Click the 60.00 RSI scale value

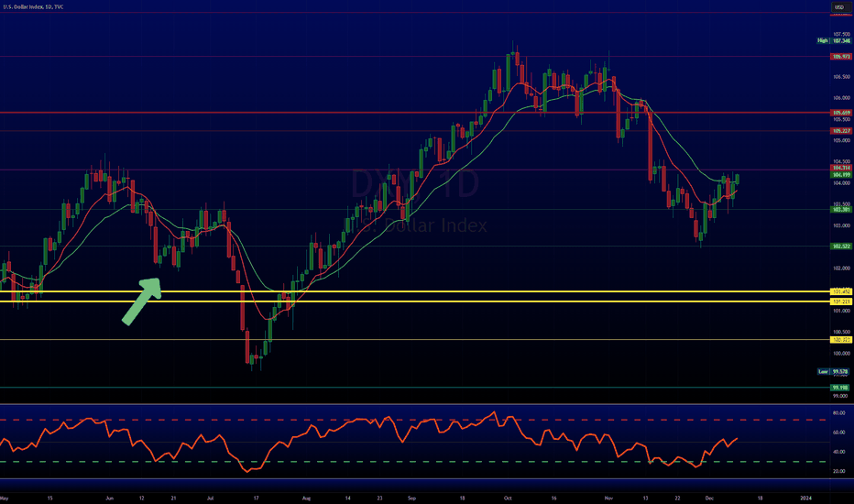pyautogui.click(x=838, y=433)
